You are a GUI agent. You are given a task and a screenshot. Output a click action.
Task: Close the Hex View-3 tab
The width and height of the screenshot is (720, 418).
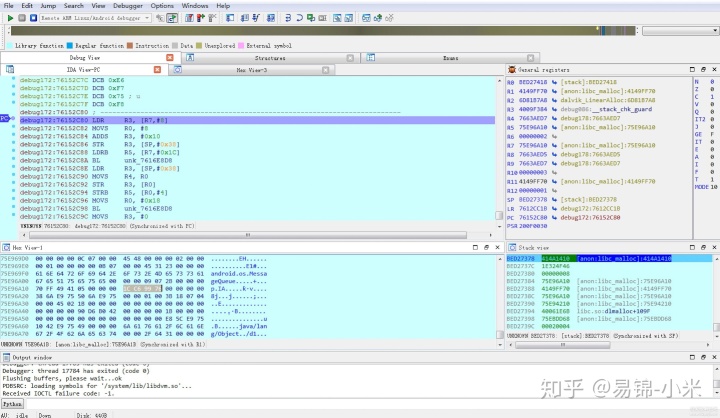[x=326, y=70]
